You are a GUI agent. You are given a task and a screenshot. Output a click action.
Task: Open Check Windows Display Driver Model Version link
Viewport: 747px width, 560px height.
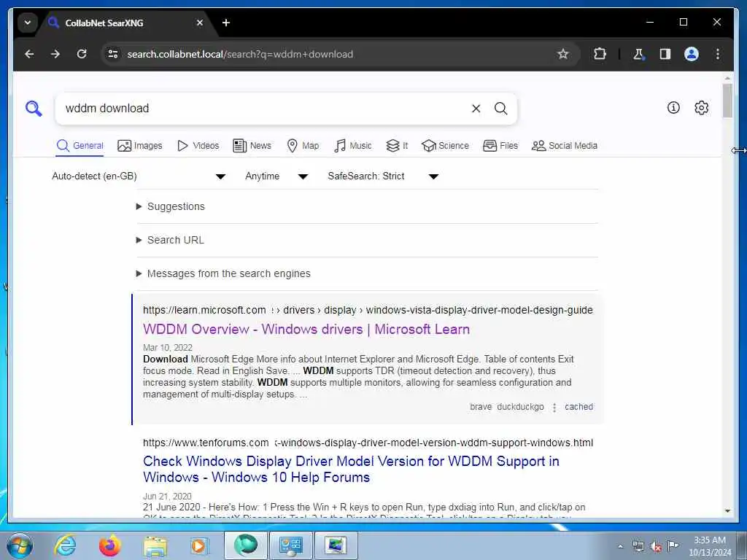pos(351,469)
